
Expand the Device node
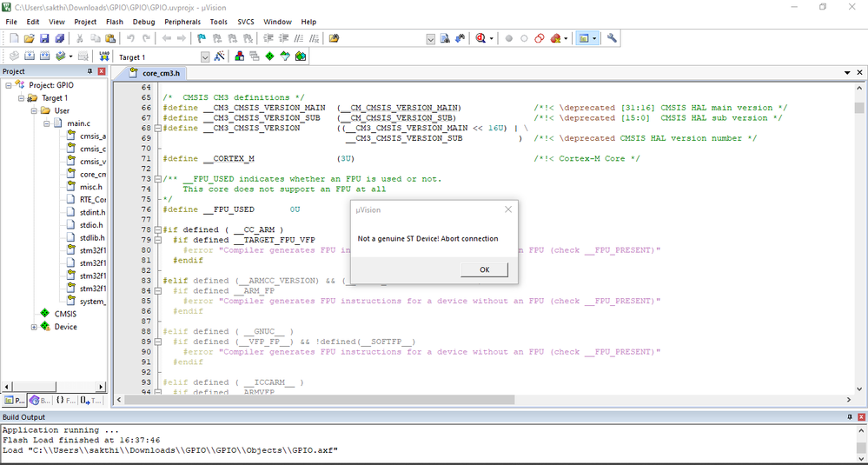pos(34,327)
